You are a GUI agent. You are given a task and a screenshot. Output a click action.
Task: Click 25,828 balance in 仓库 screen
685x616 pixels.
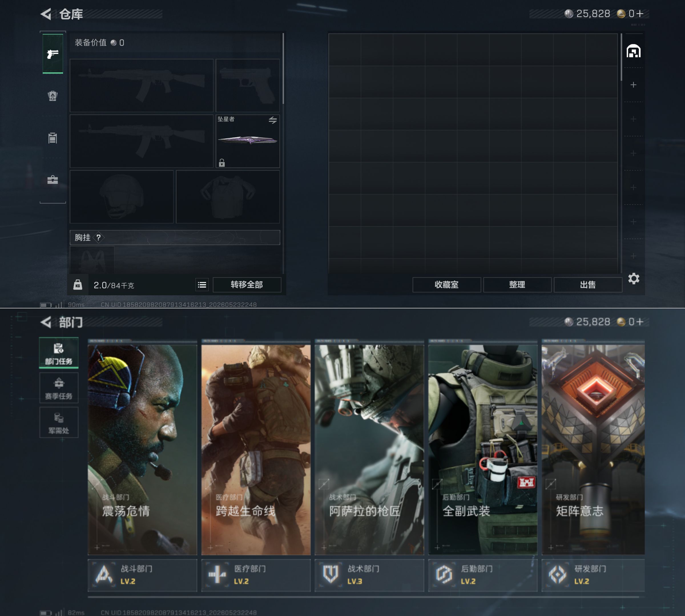coord(593,13)
